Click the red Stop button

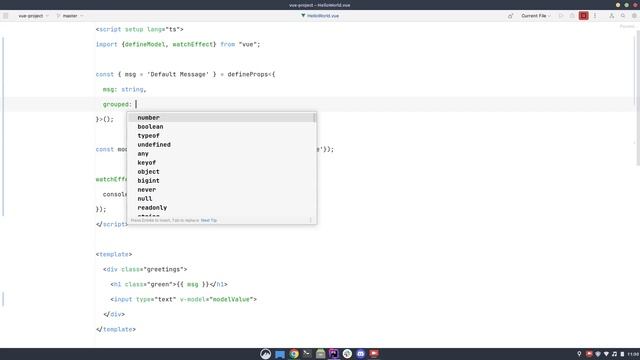pos(584,16)
